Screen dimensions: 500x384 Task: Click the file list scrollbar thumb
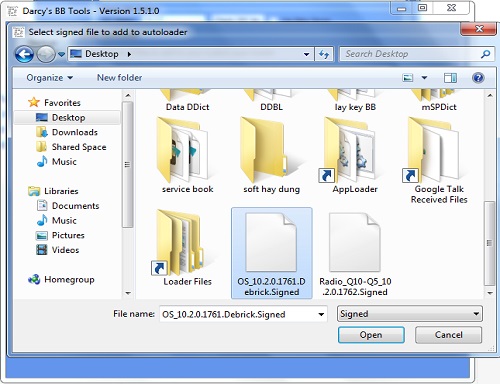coord(490,243)
